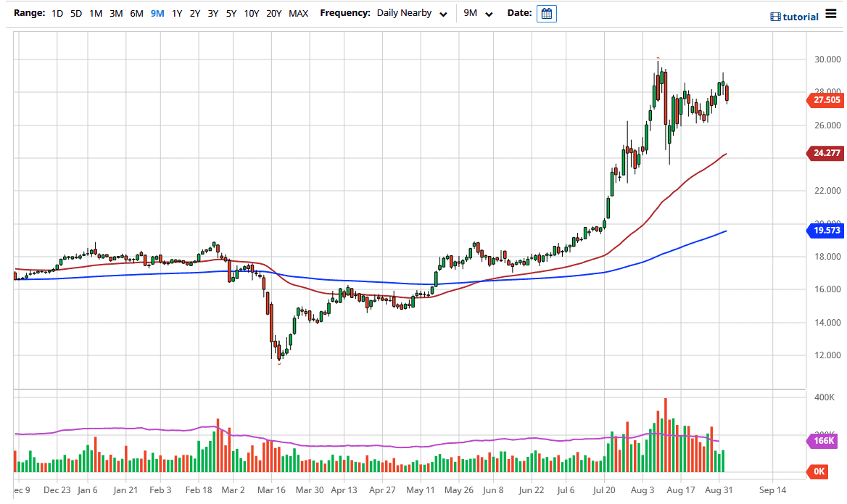Screen dimensions: 847x504
Task: Expand the 9M period dropdown arrow
Action: 489,14
